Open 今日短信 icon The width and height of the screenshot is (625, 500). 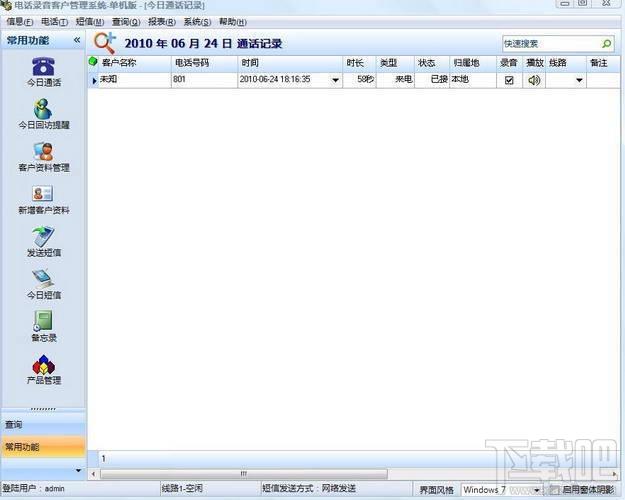tap(43, 279)
